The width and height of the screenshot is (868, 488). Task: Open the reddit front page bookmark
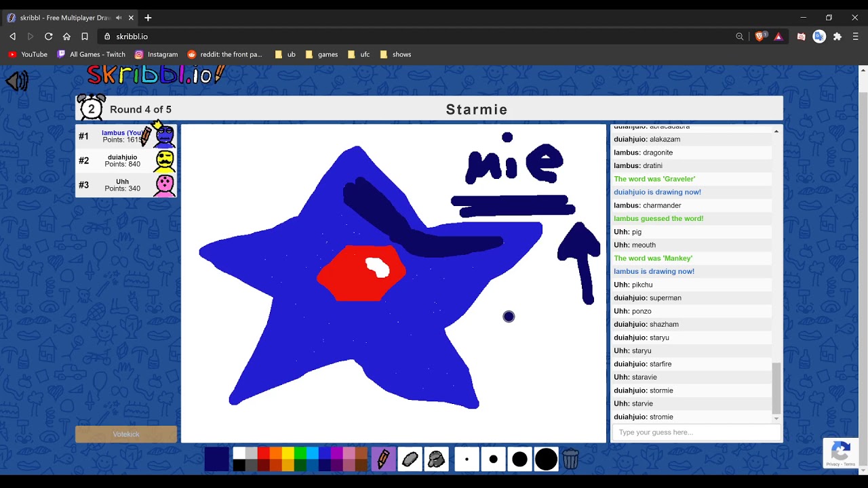225,54
